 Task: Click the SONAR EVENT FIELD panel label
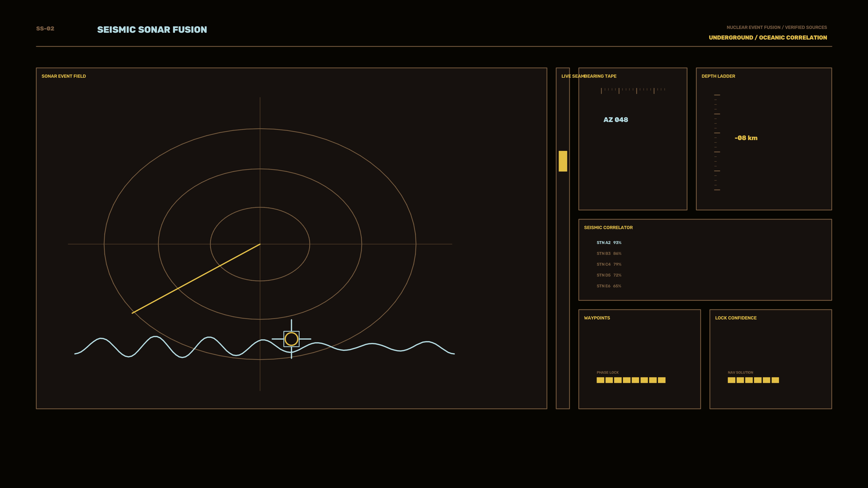(x=64, y=76)
